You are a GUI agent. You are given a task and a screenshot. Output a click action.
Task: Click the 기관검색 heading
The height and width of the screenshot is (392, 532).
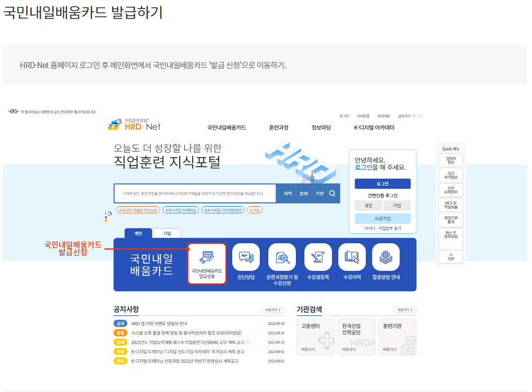[x=309, y=309]
